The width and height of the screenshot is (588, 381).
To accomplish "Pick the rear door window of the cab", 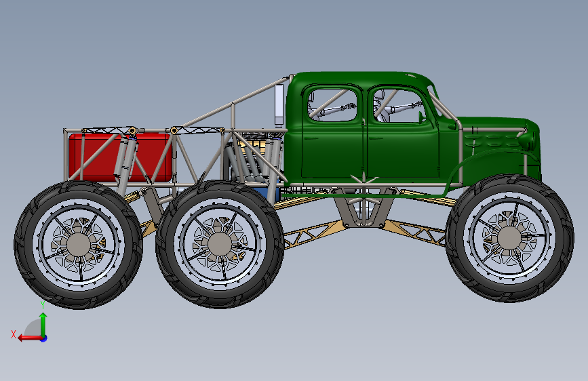I will pos(332,105).
